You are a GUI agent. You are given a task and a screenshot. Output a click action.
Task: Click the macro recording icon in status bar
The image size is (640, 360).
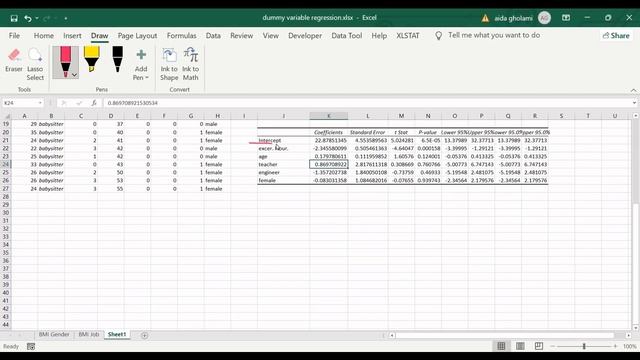[31, 347]
